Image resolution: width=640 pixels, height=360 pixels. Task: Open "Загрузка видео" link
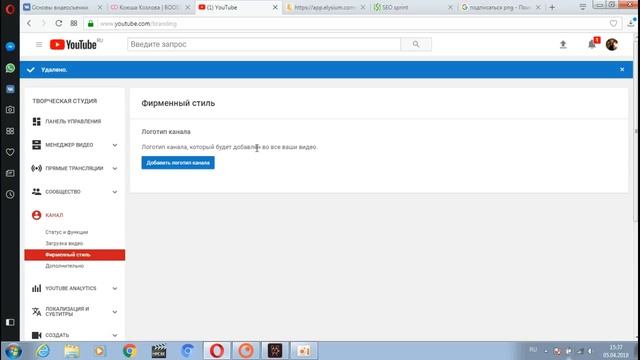click(64, 243)
